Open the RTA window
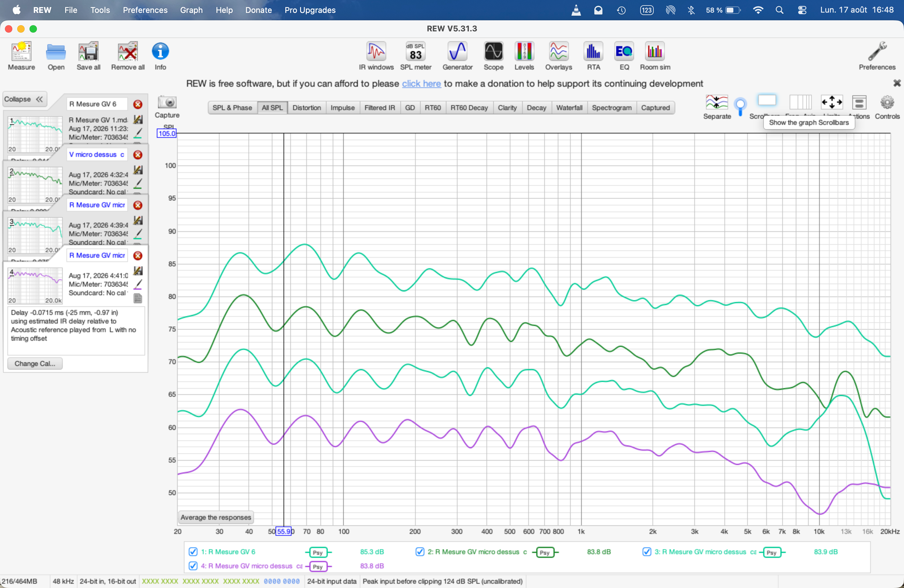The image size is (904, 588). pyautogui.click(x=593, y=56)
